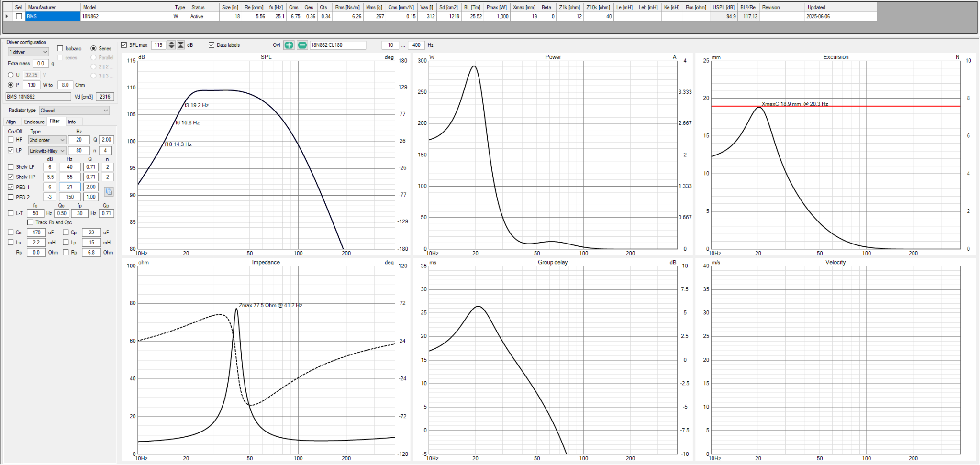The height and width of the screenshot is (465, 980).
Task: Click the USPL [dB] column header
Action: pyautogui.click(x=724, y=7)
